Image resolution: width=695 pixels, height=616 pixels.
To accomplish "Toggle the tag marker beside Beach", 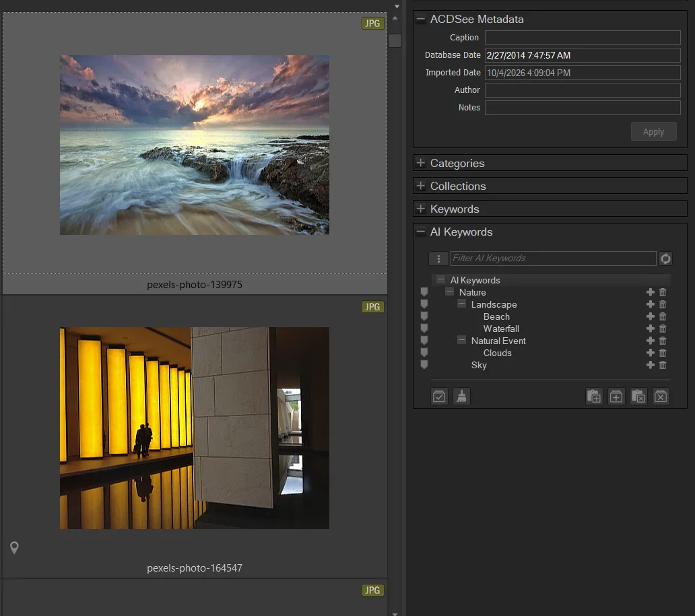I will coord(424,316).
